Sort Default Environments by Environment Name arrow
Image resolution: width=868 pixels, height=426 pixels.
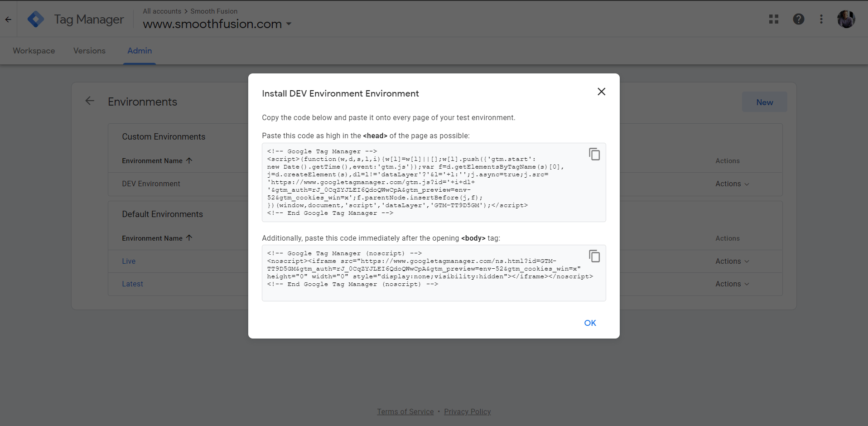point(189,238)
